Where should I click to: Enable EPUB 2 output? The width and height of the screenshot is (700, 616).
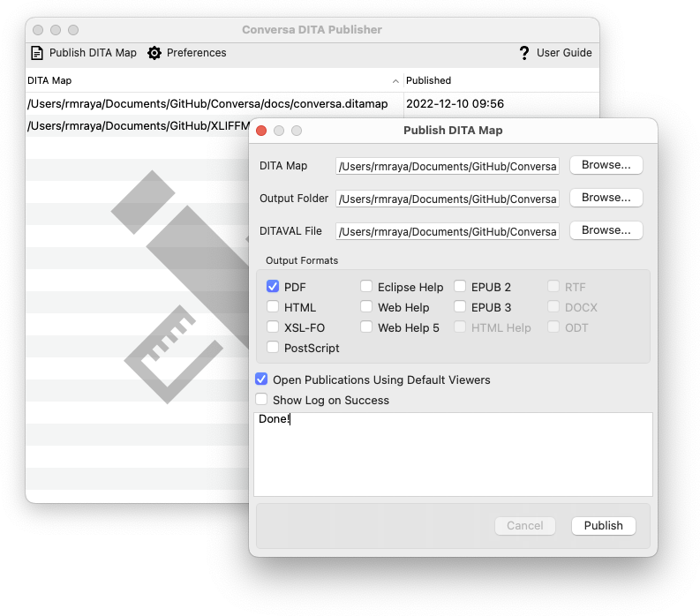point(460,286)
